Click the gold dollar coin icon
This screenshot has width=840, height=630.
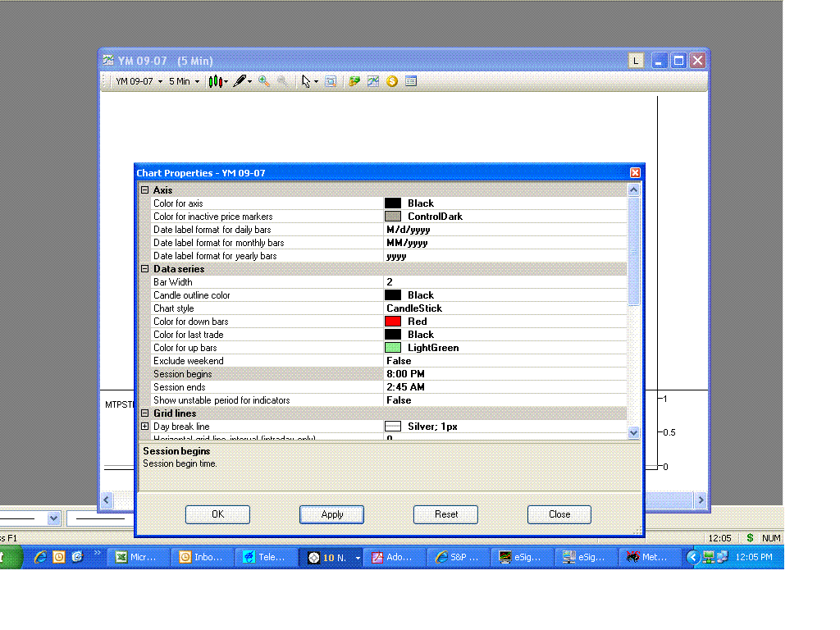pyautogui.click(x=392, y=81)
